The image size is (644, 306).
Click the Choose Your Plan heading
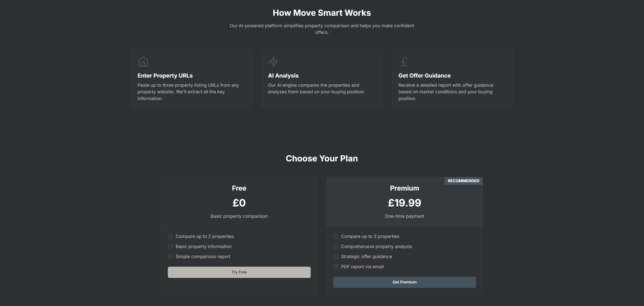[x=322, y=158]
